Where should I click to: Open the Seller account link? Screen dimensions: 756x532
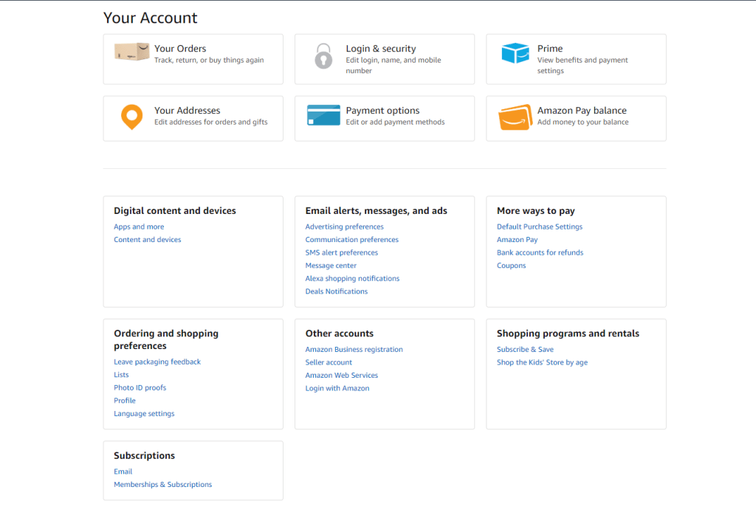[329, 362]
